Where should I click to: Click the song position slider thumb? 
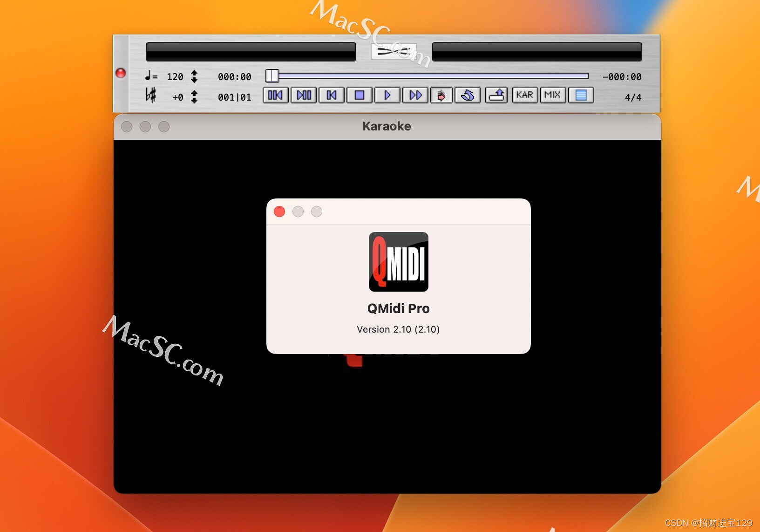coord(272,76)
